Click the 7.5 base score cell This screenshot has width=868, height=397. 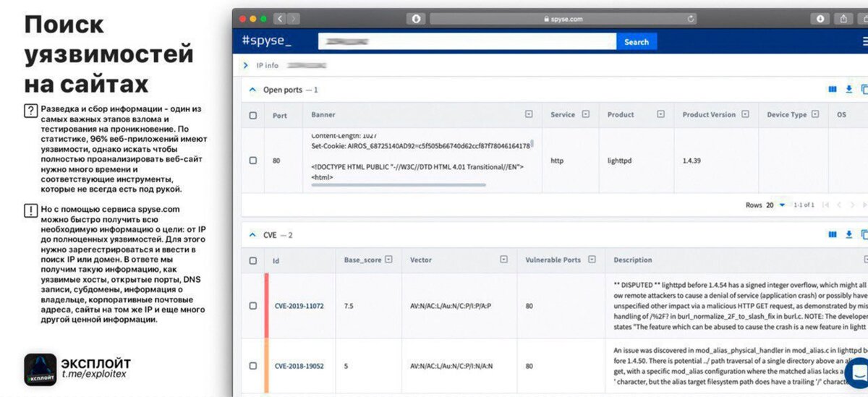[x=349, y=306]
